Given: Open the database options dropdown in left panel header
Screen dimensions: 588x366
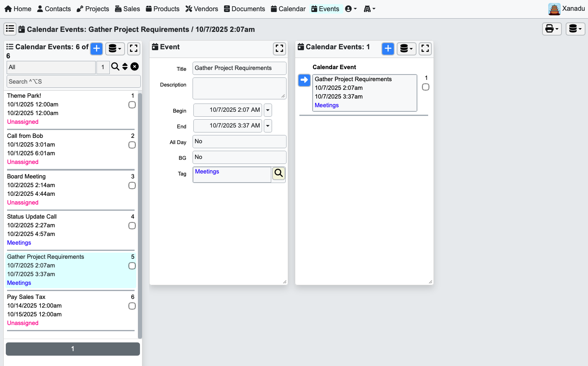Looking at the screenshot, I should [x=115, y=48].
